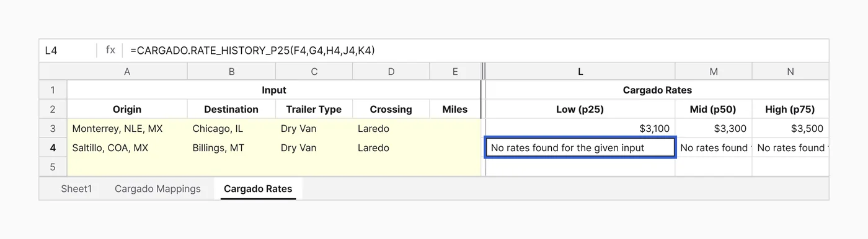Click the Mid (p50) label cell
The width and height of the screenshot is (868, 239).
tap(714, 109)
